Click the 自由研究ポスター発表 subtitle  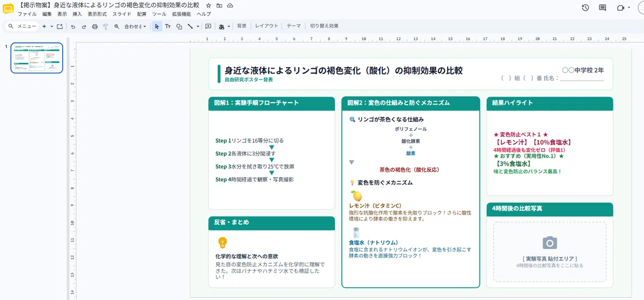point(248,79)
